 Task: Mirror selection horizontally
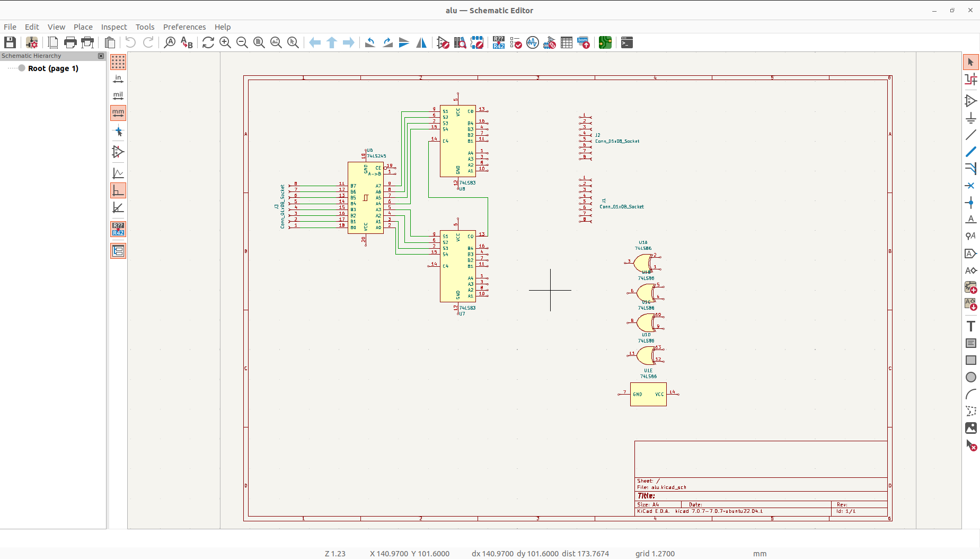pos(421,42)
